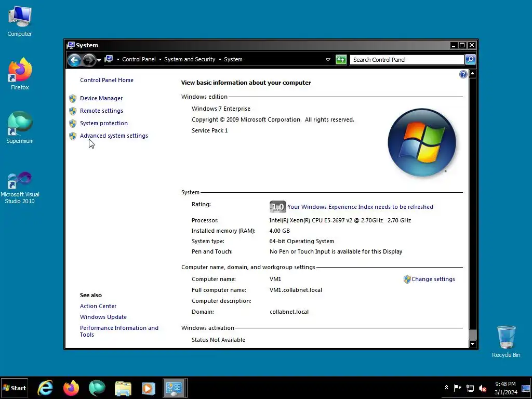This screenshot has width=532, height=399.
Task: Click Change settings link
Action: [433, 279]
